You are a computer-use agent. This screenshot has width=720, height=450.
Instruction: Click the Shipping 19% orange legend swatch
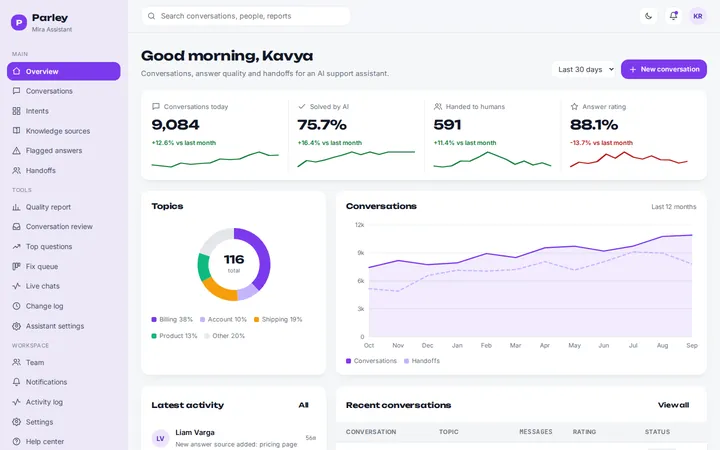pos(256,320)
